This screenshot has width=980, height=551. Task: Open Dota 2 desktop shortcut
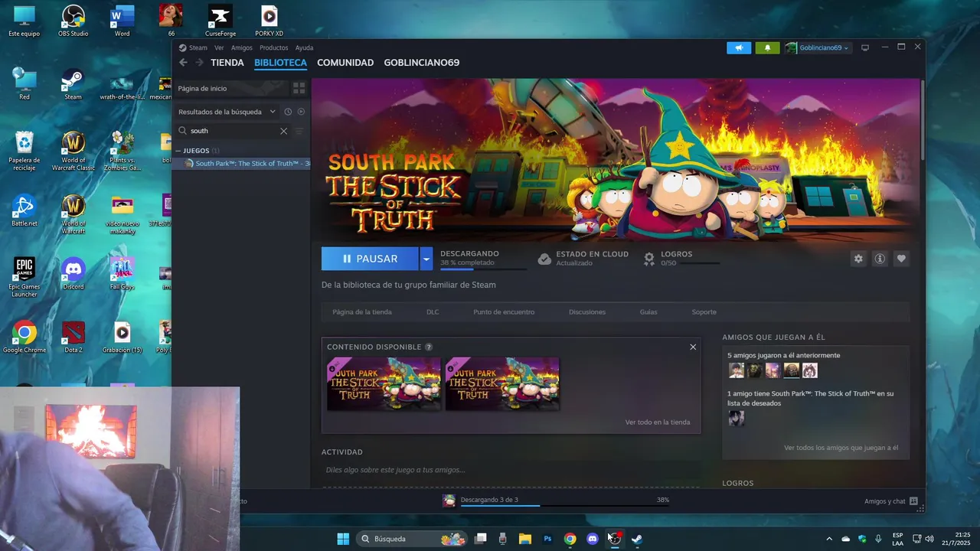[x=73, y=337]
